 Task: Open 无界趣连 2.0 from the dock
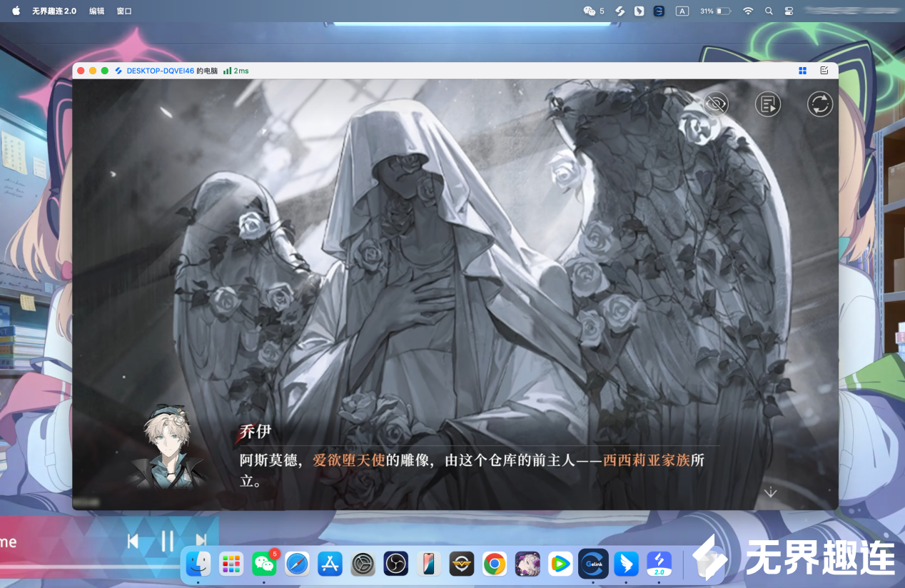coord(659,564)
